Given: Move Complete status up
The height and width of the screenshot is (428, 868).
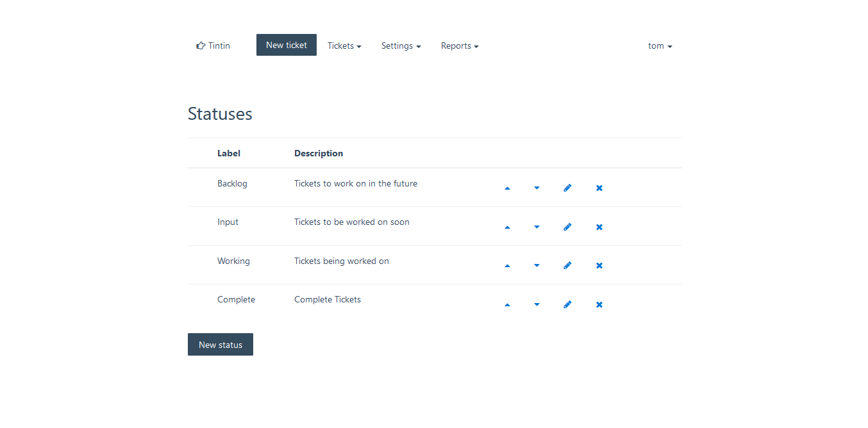Looking at the screenshot, I should 507,305.
